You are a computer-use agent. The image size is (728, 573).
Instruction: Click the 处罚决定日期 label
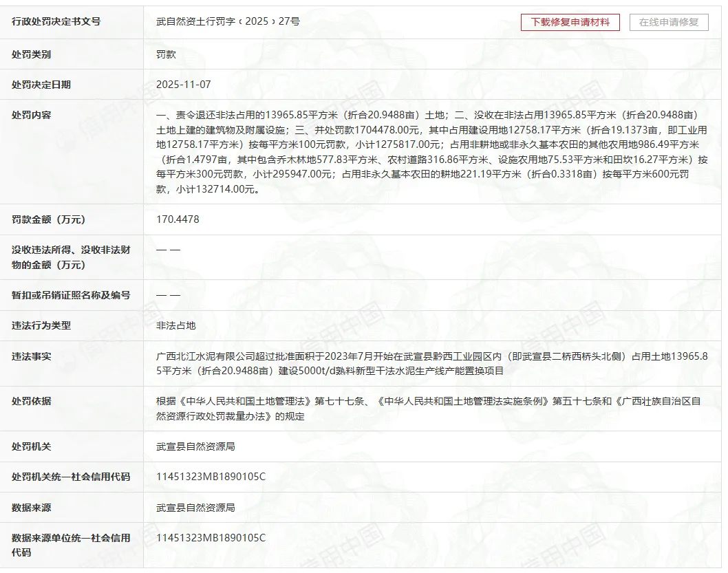[x=41, y=85]
